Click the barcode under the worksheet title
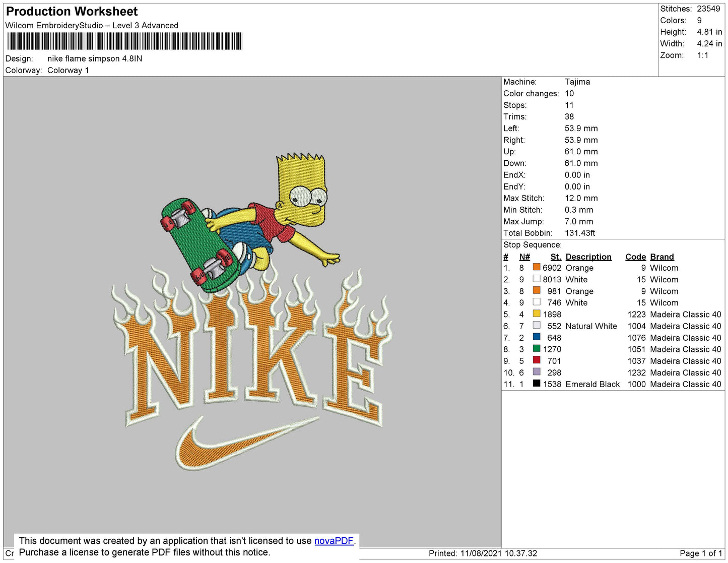Viewport: 728px width, 563px height. (124, 41)
